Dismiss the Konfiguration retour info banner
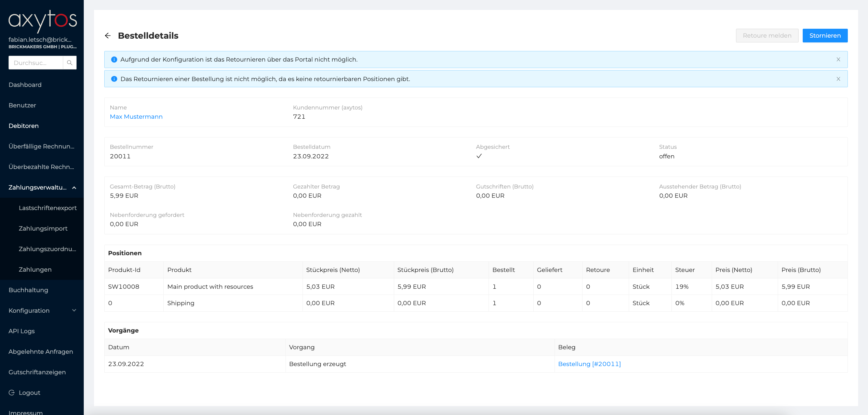868x415 pixels. coord(838,60)
